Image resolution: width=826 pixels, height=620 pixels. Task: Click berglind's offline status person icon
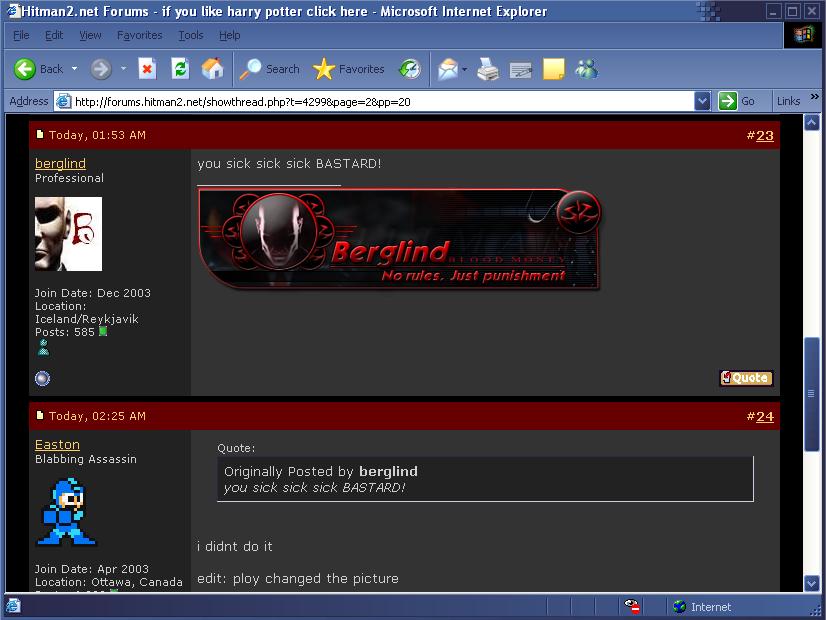point(43,347)
